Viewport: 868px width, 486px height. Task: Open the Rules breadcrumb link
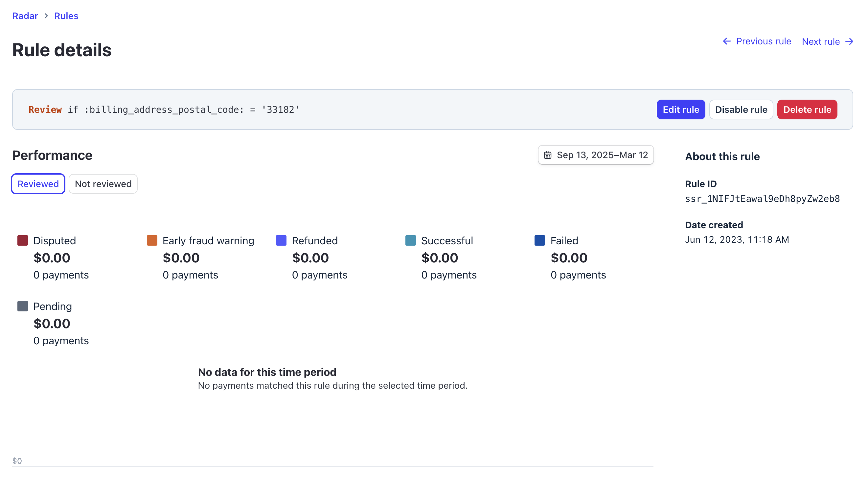pyautogui.click(x=66, y=16)
